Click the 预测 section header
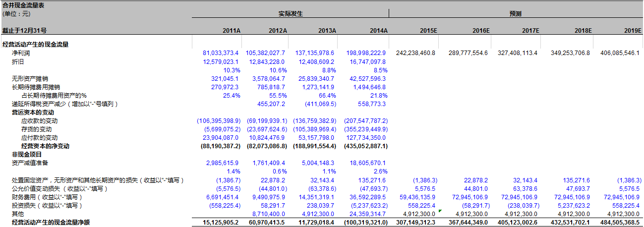 [515, 14]
